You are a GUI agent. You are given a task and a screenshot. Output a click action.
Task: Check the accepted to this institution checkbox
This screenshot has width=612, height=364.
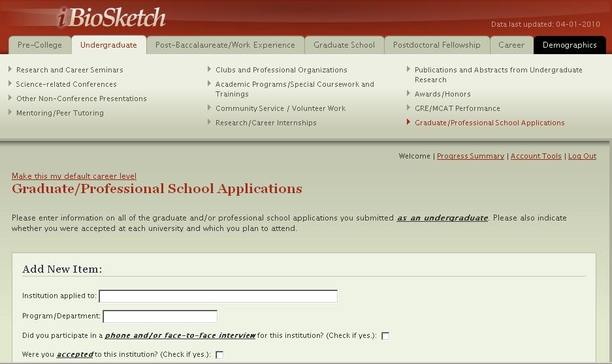[219, 355]
